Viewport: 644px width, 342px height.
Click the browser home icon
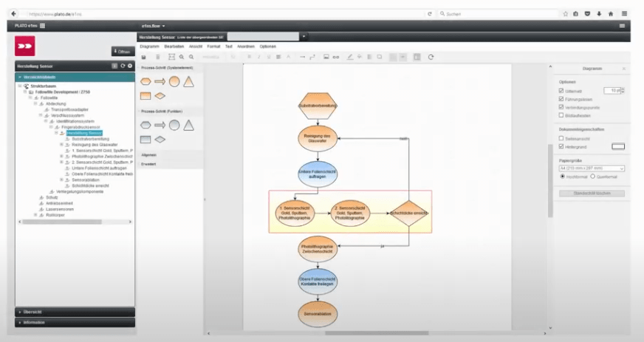[x=611, y=14]
